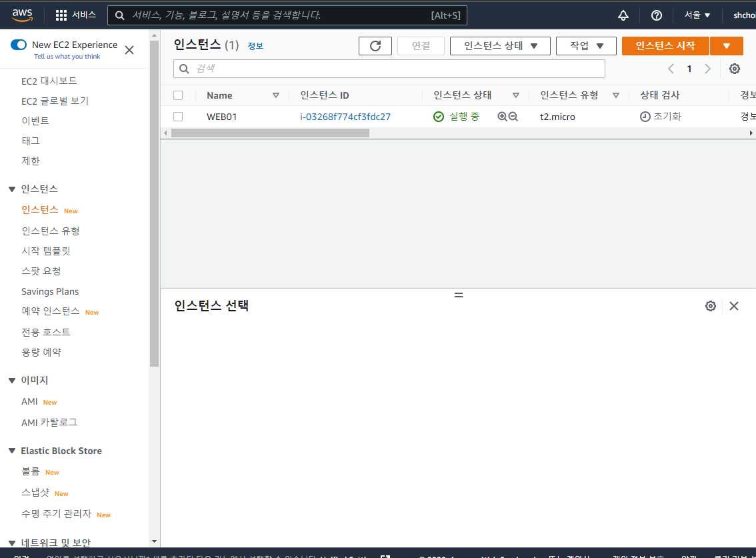
Task: Collapse the 인스턴스 sidebar section
Action: click(12, 189)
